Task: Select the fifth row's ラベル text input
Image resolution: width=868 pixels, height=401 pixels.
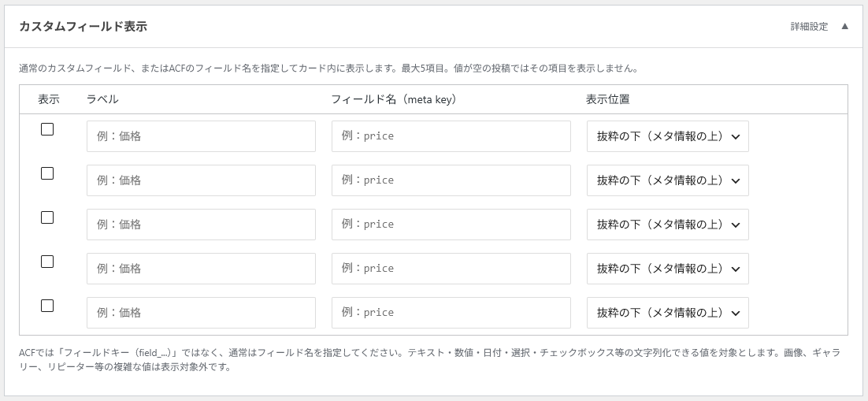Action: pos(201,313)
